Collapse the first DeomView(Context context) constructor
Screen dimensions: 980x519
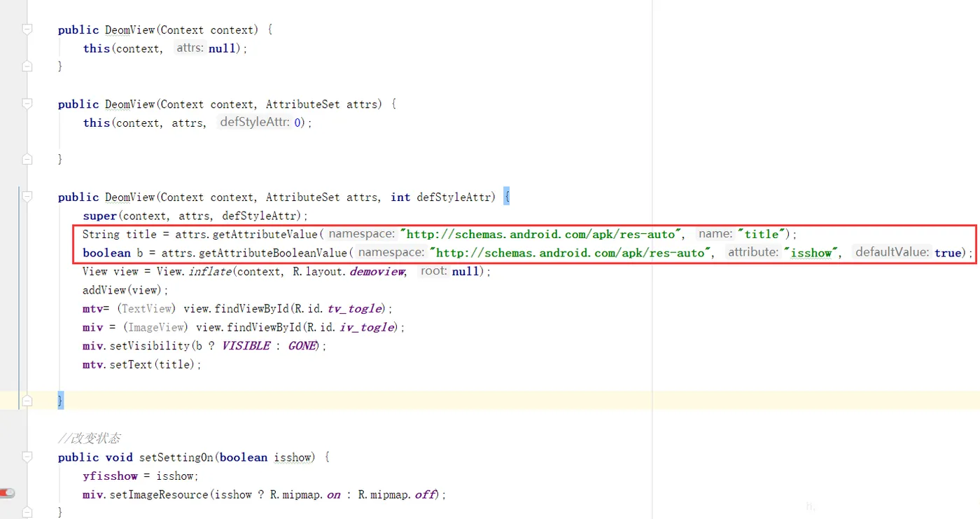point(27,29)
